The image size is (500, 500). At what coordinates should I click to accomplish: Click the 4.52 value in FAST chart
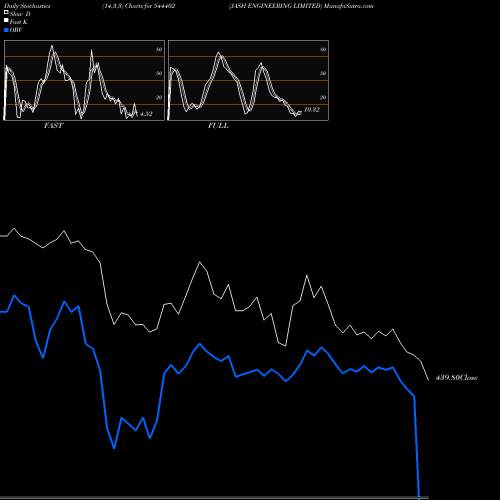click(x=146, y=114)
